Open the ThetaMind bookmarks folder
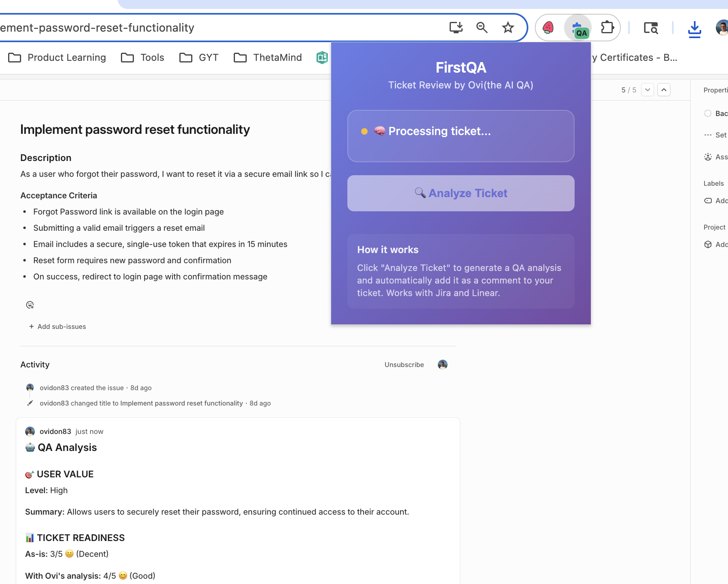Image resolution: width=728 pixels, height=584 pixels. click(268, 58)
